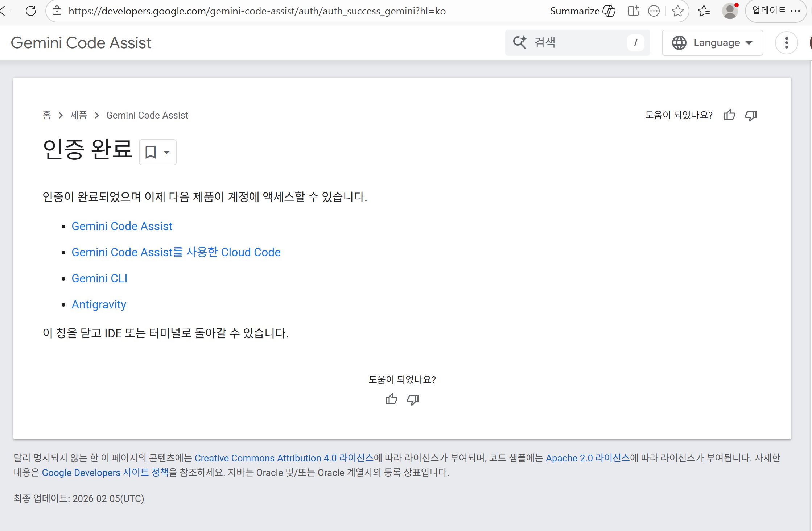Click the browser refresh icon
This screenshot has height=531, width=812.
click(x=31, y=11)
